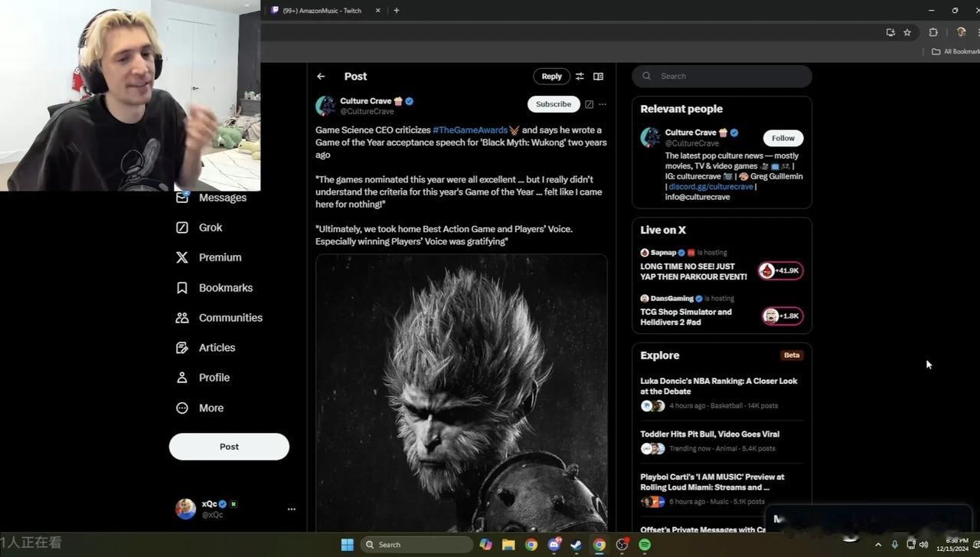Open OBS Studio from the taskbar
The height and width of the screenshot is (557, 980).
pos(622,545)
